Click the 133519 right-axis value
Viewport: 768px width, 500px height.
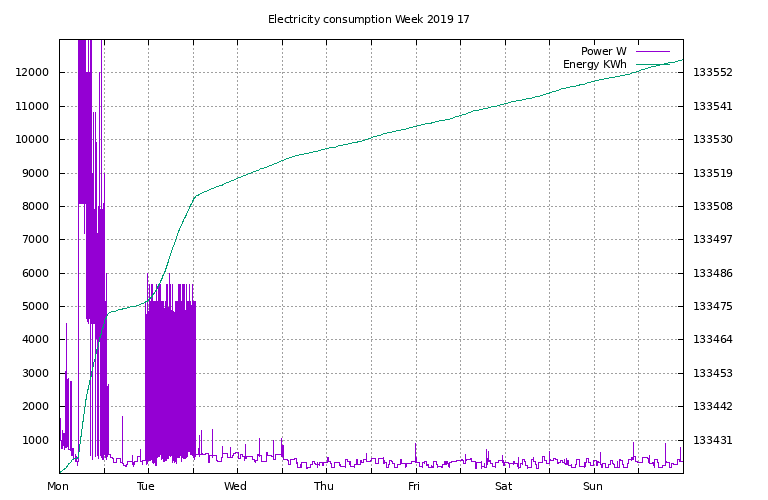coord(713,173)
